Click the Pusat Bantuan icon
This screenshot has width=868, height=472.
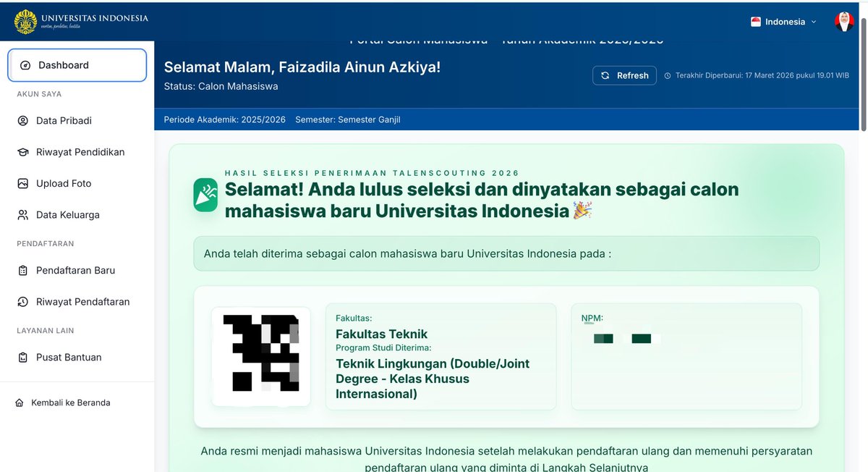tap(23, 357)
